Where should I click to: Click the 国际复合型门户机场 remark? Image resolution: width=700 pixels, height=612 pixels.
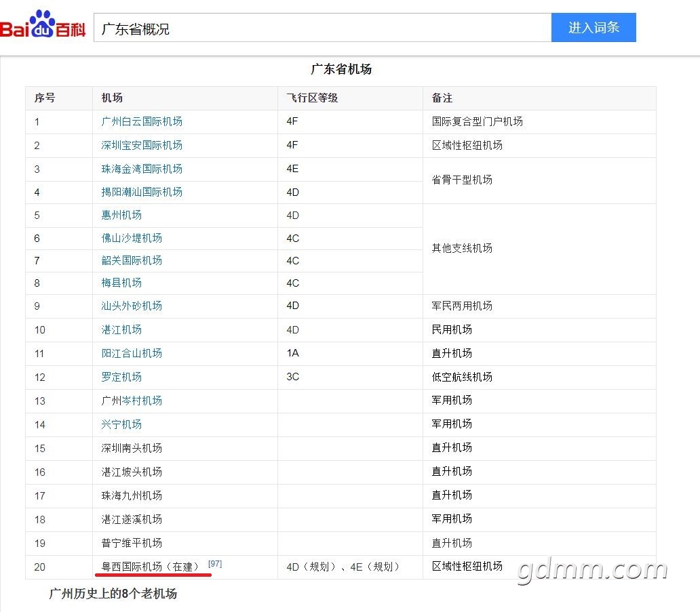coord(478,121)
